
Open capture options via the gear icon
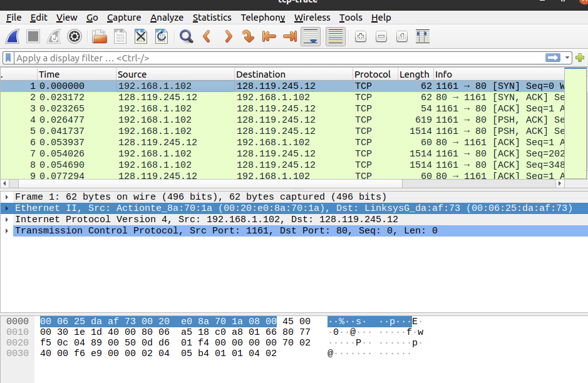point(75,36)
